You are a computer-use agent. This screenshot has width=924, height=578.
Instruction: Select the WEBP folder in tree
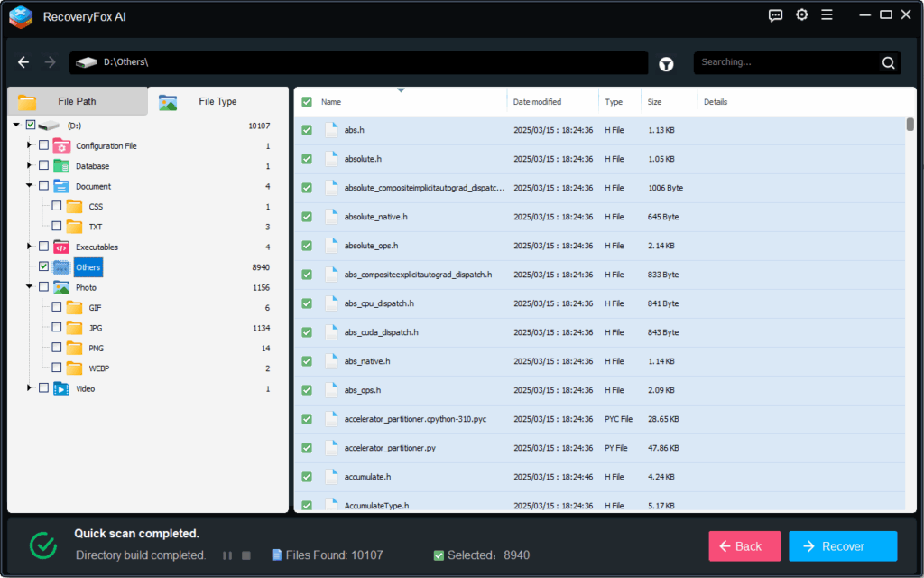tap(99, 368)
